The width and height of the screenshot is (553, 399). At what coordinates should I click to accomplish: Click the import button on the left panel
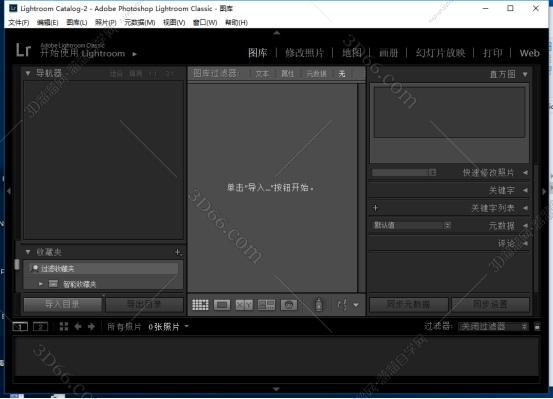[63, 305]
